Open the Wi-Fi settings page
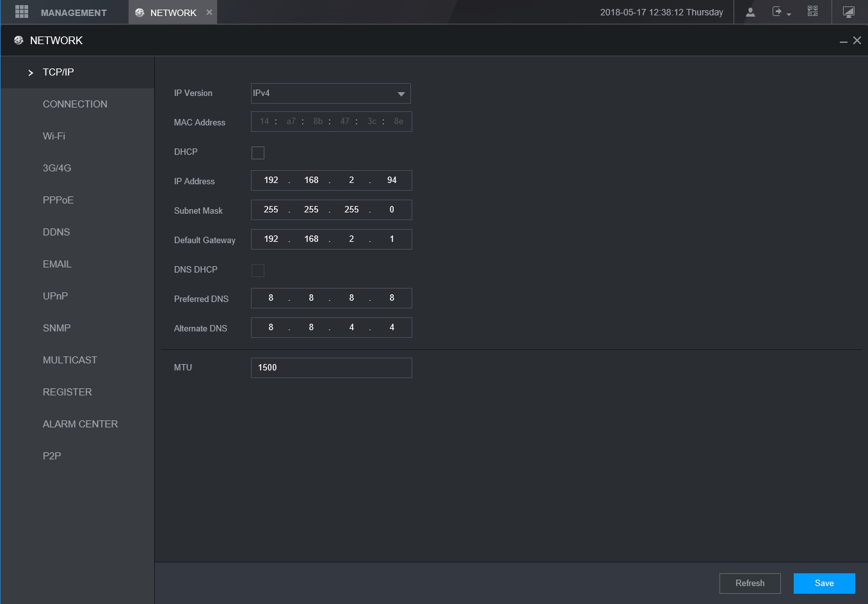The height and width of the screenshot is (604, 868). 54,136
